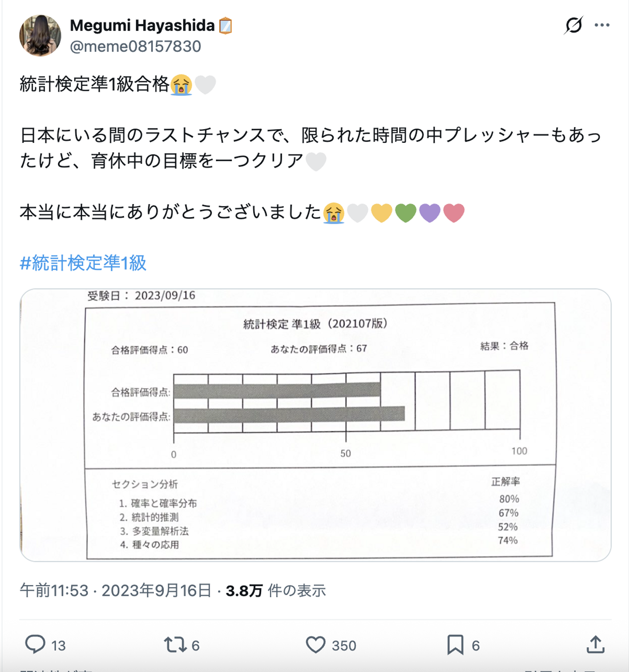Enlarge the exam result image

(315, 425)
